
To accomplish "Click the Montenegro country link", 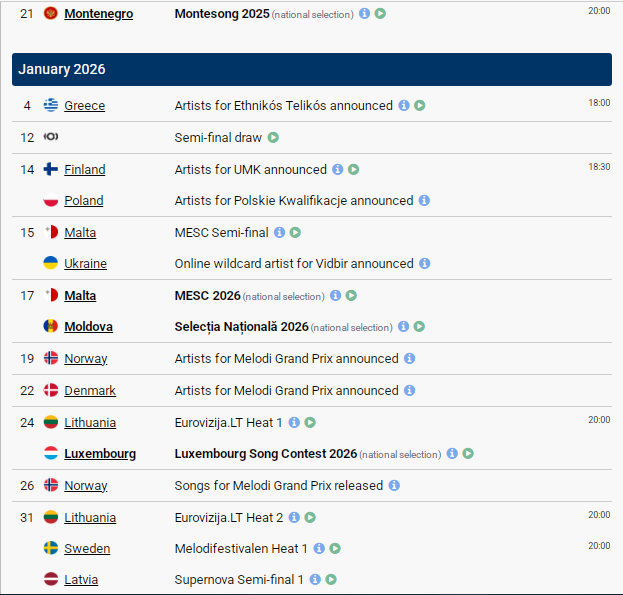I will [x=98, y=14].
